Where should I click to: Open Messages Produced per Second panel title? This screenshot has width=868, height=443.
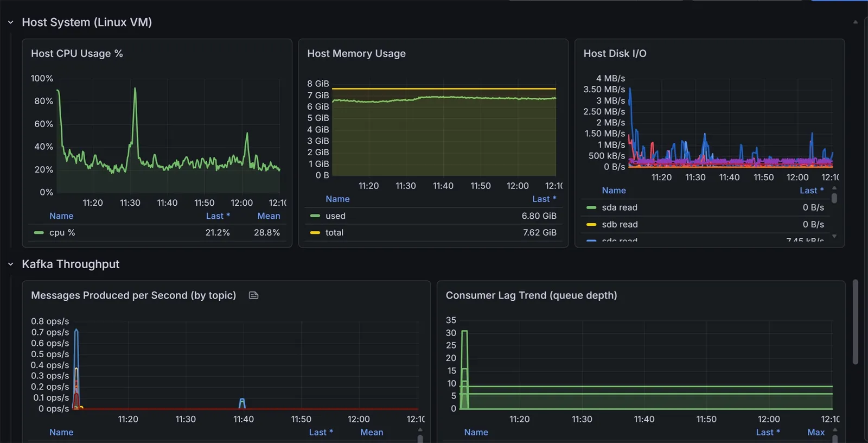[x=133, y=295]
